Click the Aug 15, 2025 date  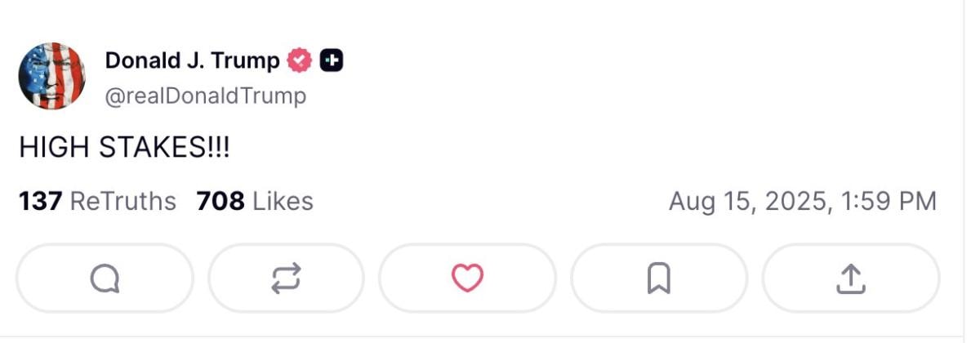coord(747,201)
